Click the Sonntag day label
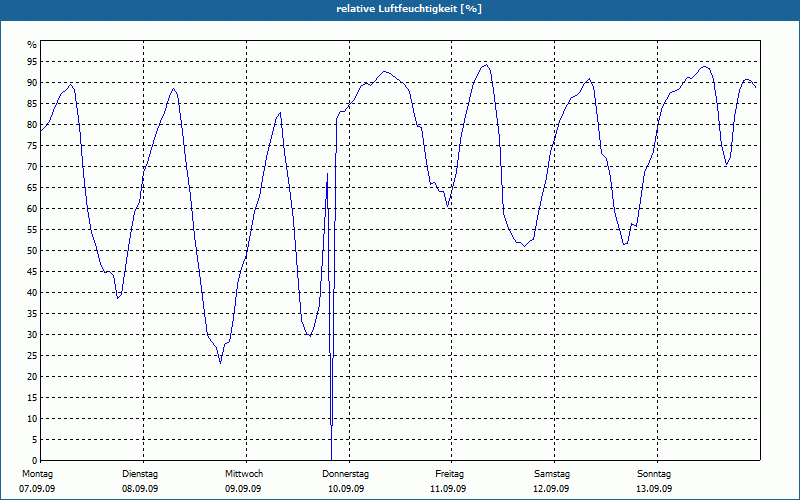This screenshot has width=800, height=500. pos(654,474)
